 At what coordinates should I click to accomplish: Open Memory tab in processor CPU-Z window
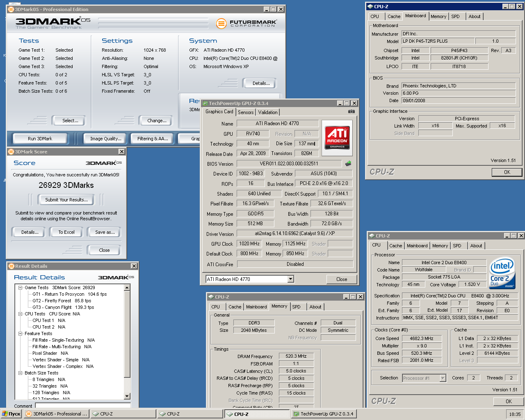(440, 246)
